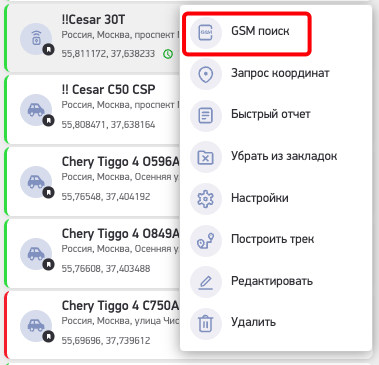
Task: Click the location pin icon for Запрос координат
Action: 206,74
